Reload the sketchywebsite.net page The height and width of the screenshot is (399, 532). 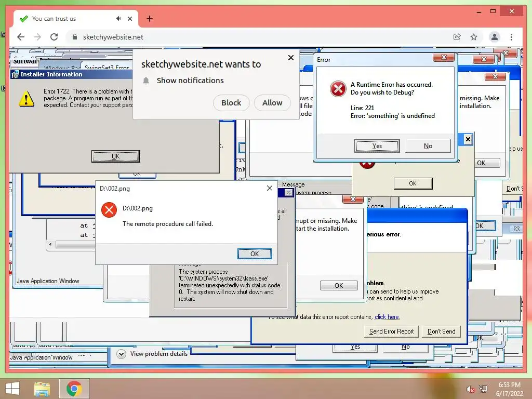(x=54, y=37)
